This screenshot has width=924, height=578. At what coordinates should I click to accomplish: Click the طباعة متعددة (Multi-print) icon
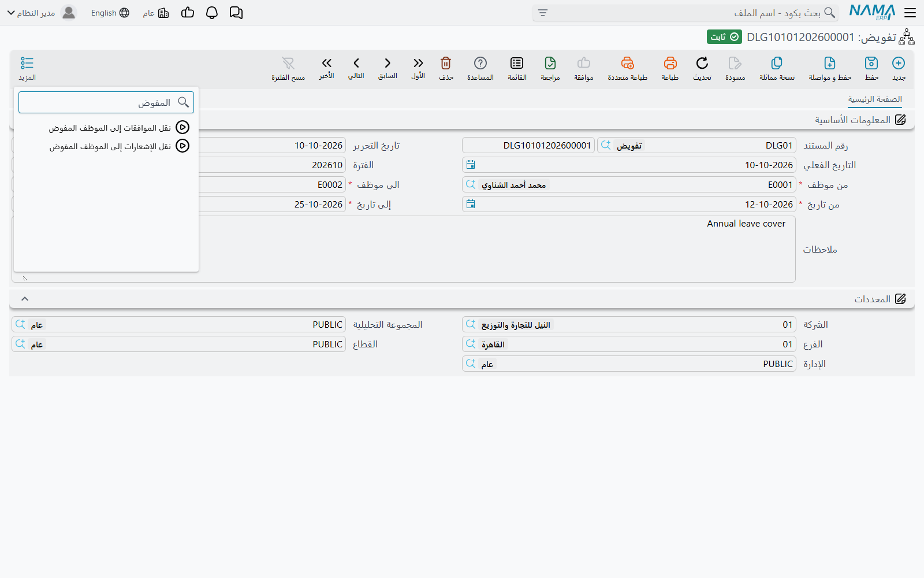pyautogui.click(x=628, y=63)
